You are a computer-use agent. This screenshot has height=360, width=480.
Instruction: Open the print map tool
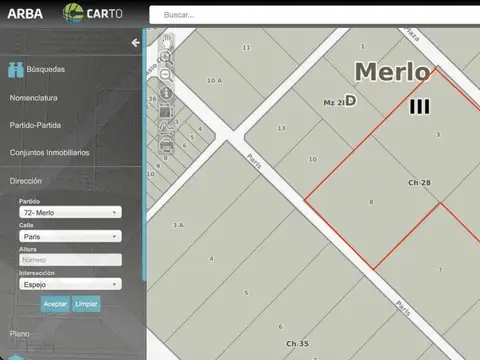166,145
